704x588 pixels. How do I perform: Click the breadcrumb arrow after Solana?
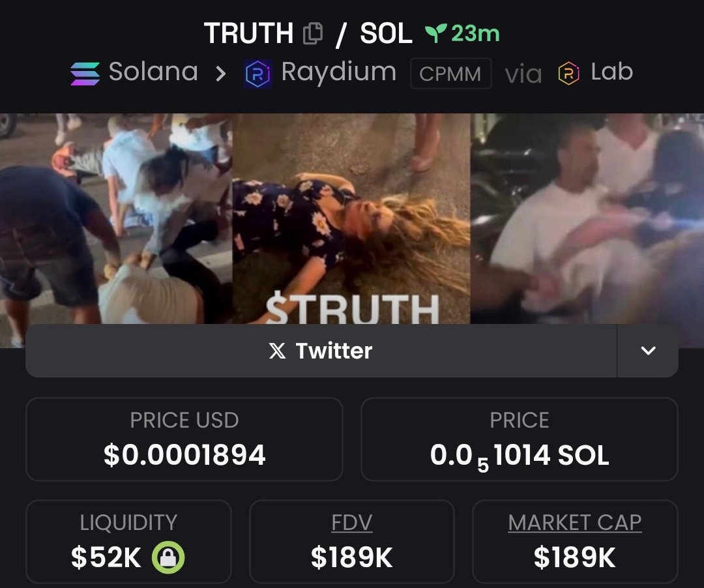(x=220, y=74)
